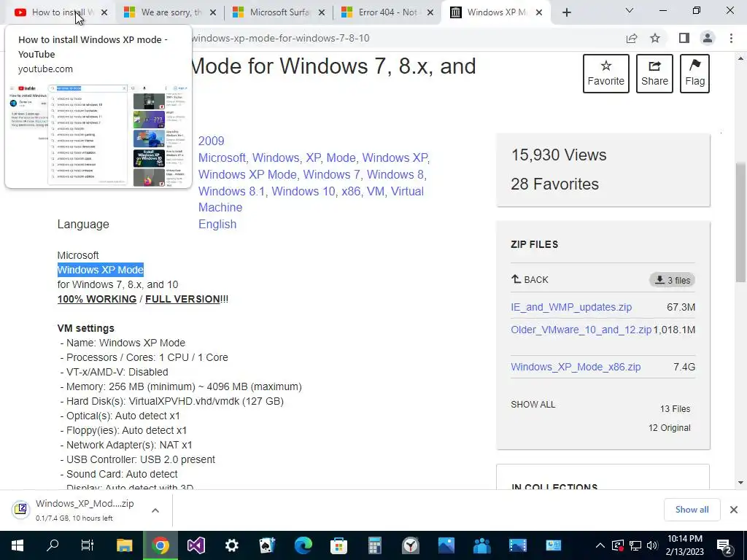Add item to Favorites
The width and height of the screenshot is (747, 560).
click(606, 74)
